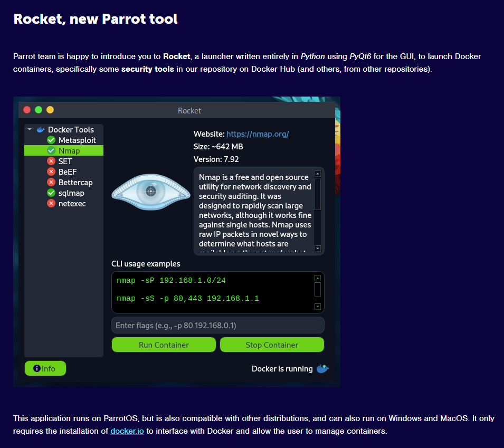This screenshot has width=504, height=448.
Task: Click the green check icon next to Metasploit
Action: [51, 140]
